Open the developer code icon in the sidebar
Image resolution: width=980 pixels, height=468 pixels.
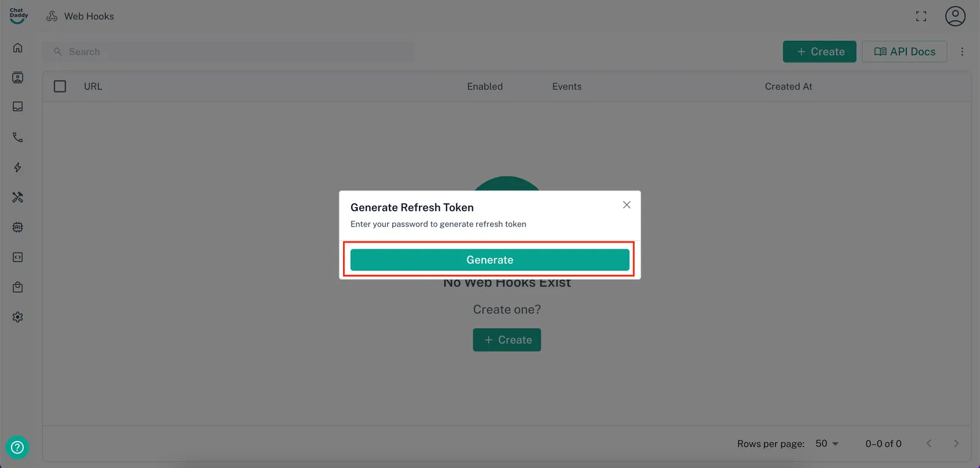[x=18, y=257]
